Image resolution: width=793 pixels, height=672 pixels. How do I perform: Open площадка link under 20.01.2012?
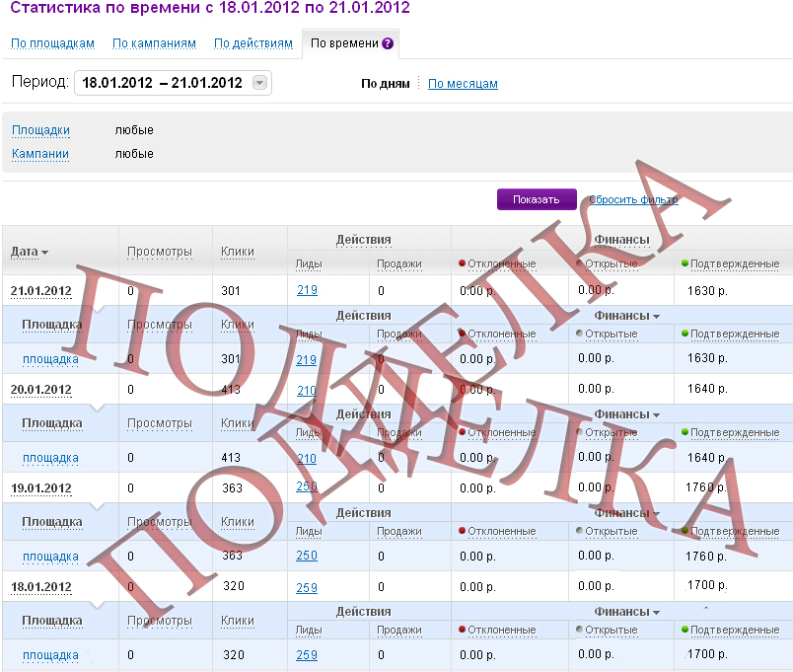click(50, 458)
